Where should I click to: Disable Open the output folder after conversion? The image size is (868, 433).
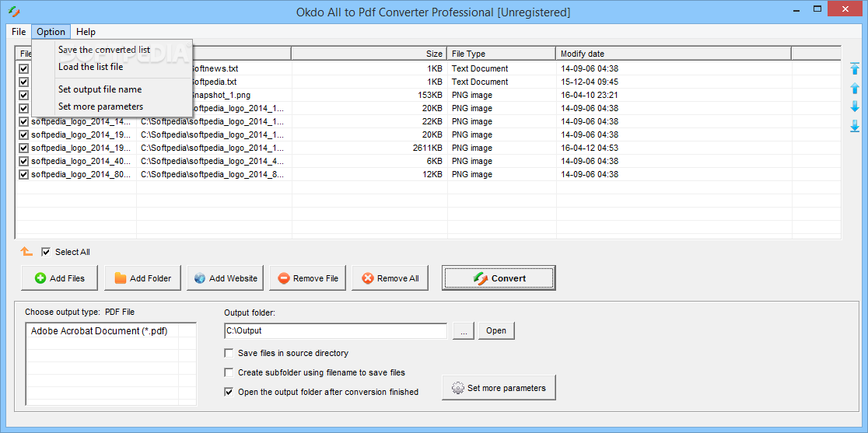pyautogui.click(x=229, y=392)
